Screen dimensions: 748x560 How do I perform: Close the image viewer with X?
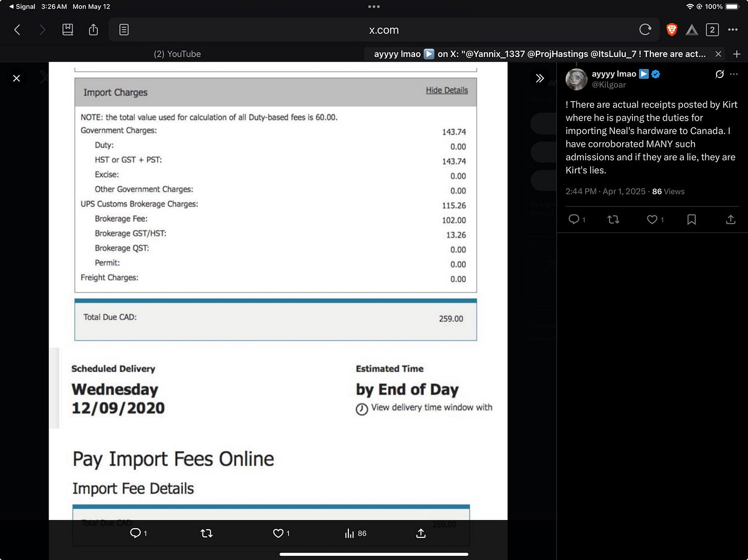tap(16, 78)
